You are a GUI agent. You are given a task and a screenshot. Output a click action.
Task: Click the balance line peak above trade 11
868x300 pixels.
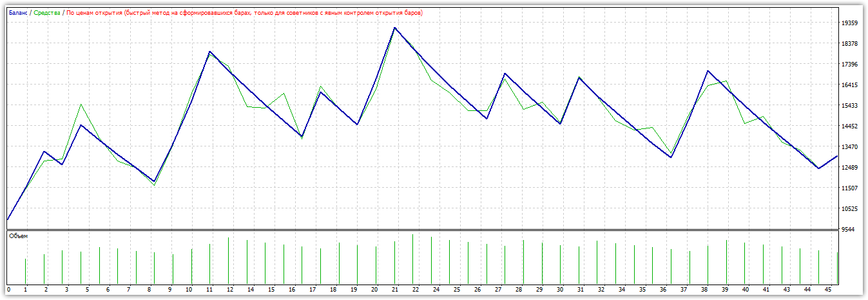click(x=209, y=52)
